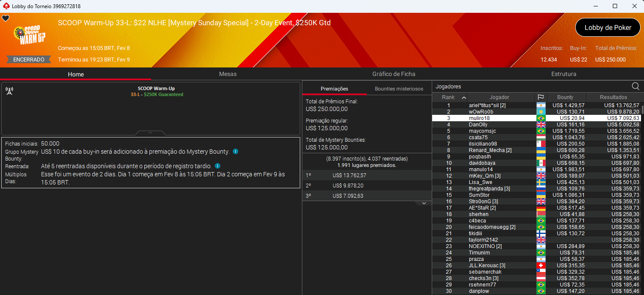644x295 pixels.
Task: Collapse the tournament banner panel chevron
Action: click(x=150, y=133)
